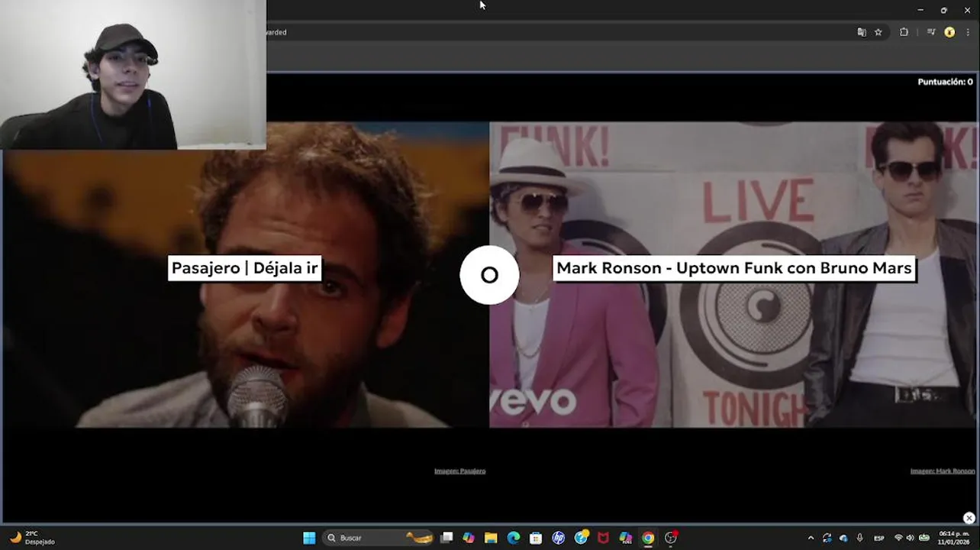Open the clock showing 06:14 p. m.
This screenshot has height=550, width=980.
(x=954, y=538)
